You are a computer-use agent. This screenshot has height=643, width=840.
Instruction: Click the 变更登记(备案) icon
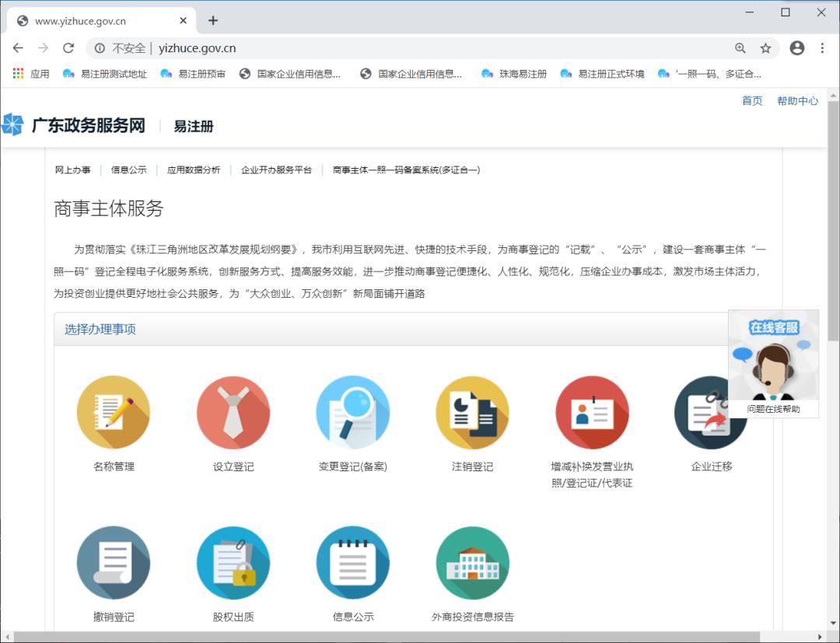pos(353,412)
